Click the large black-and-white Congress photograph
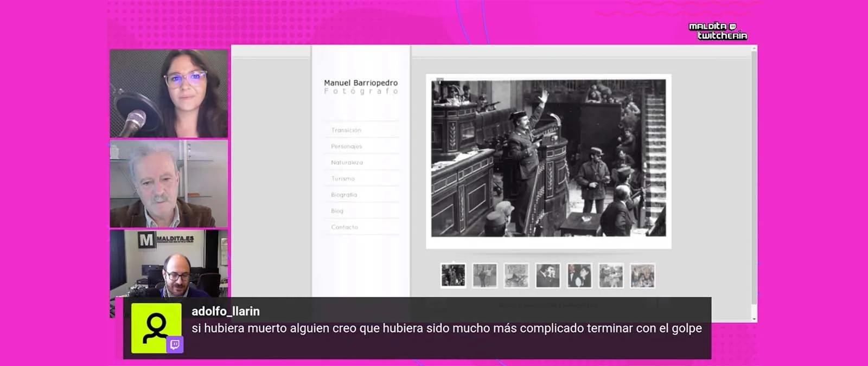The image size is (868, 366). [x=548, y=158]
